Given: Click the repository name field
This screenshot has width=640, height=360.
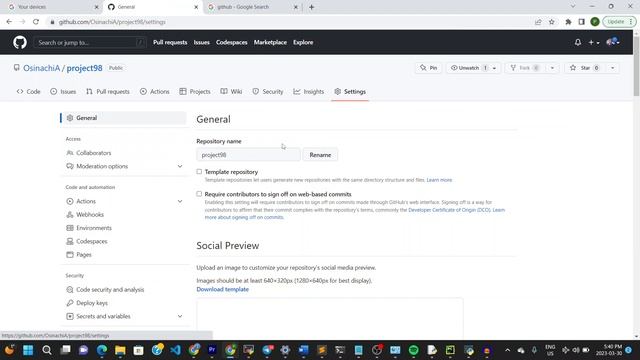Looking at the screenshot, I should (x=248, y=155).
